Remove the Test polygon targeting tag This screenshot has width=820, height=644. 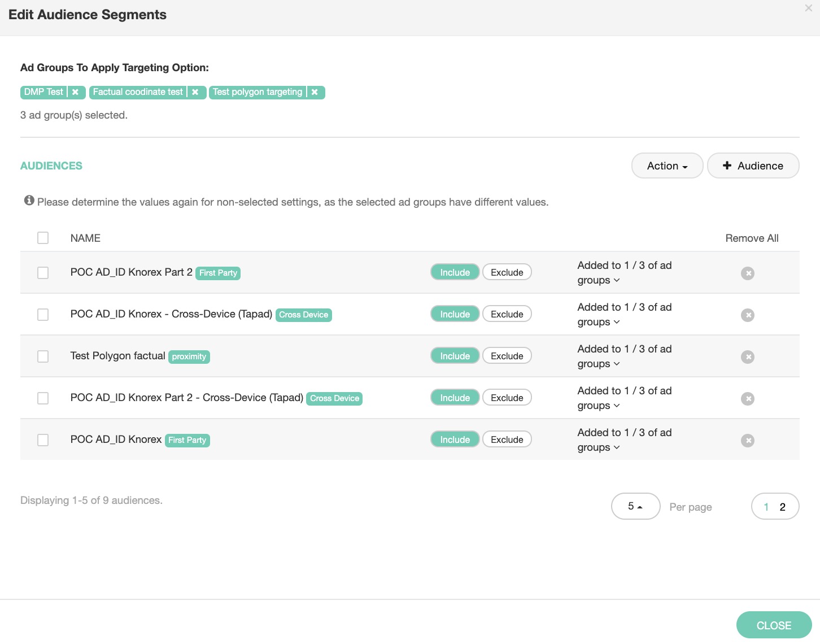click(x=315, y=92)
